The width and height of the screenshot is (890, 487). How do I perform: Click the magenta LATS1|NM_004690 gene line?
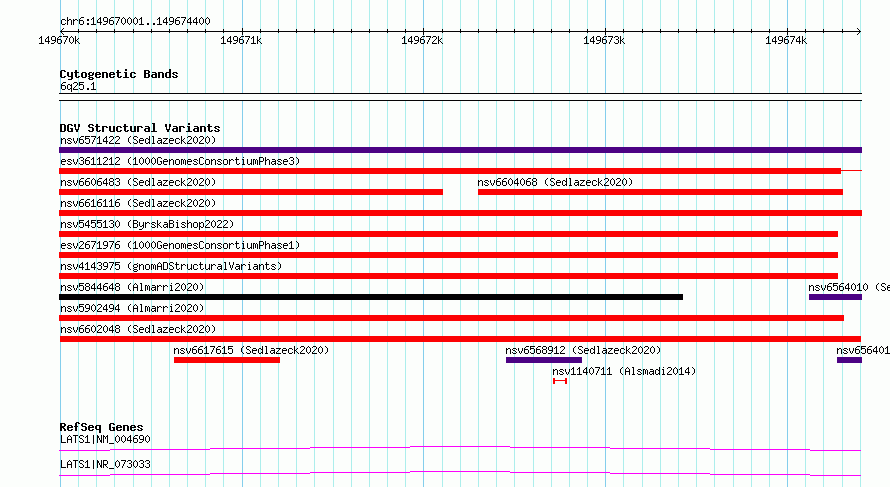[460, 448]
